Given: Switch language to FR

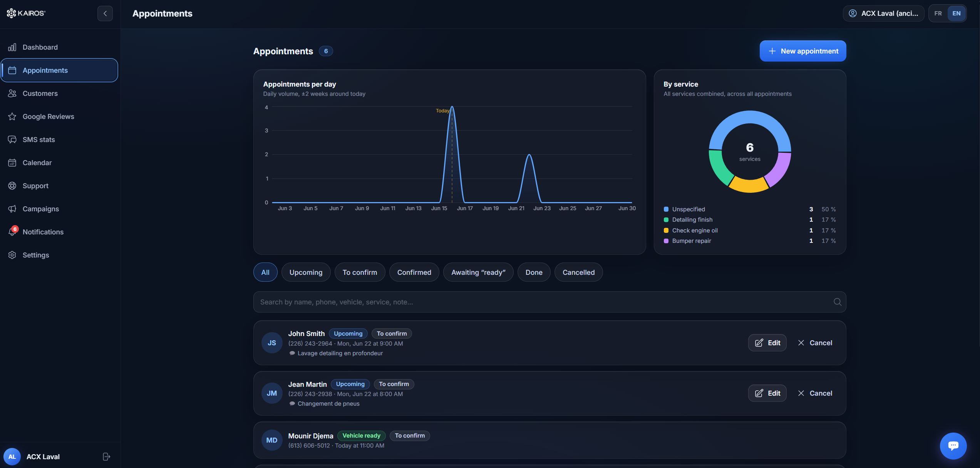Looking at the screenshot, I should click(938, 13).
